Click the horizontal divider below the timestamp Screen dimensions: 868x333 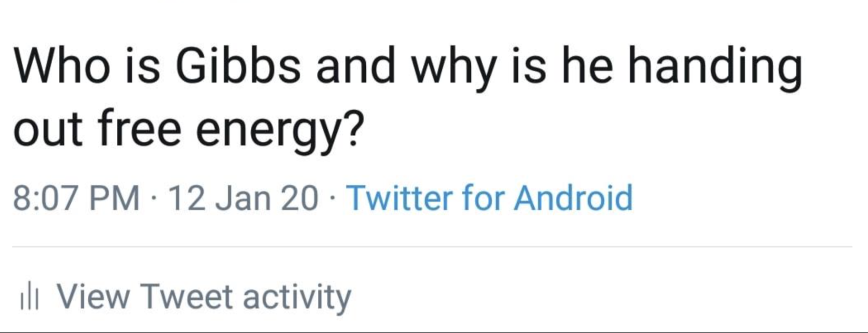pos(432,247)
